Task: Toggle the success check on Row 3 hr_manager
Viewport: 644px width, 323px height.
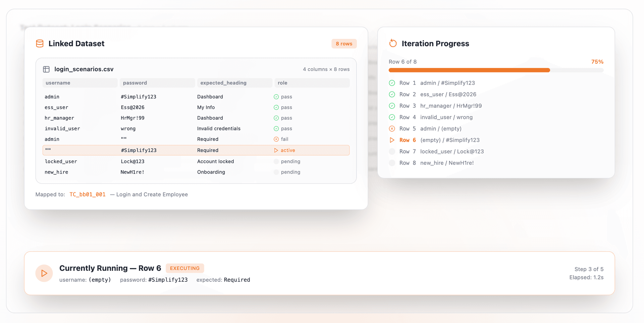Action: (392, 106)
